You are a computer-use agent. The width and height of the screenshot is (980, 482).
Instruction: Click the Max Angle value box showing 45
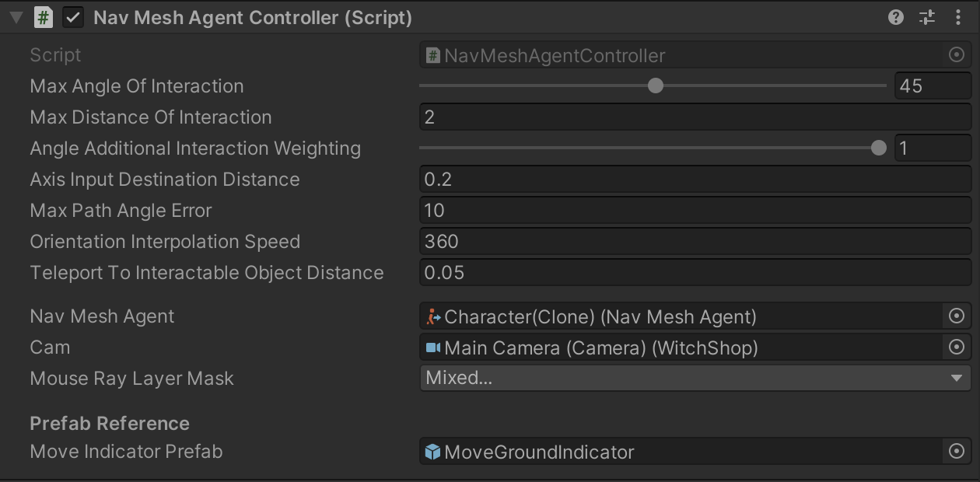click(x=932, y=86)
